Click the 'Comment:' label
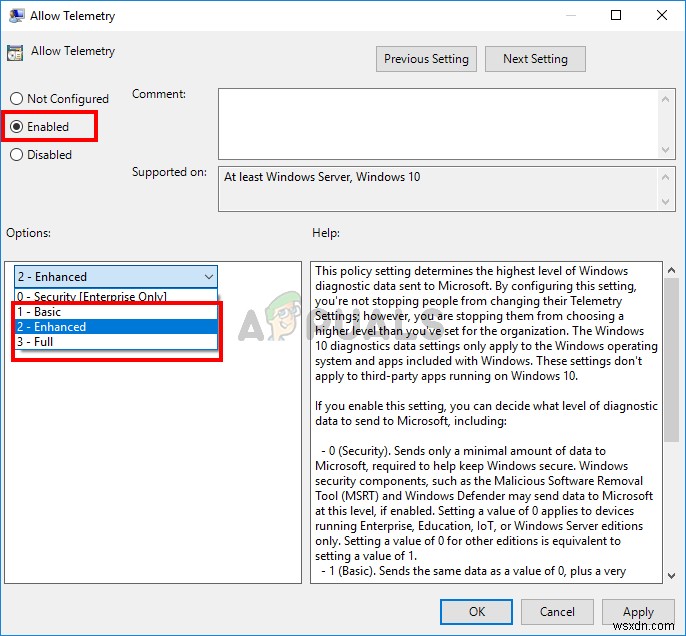The width and height of the screenshot is (686, 636). click(x=159, y=94)
